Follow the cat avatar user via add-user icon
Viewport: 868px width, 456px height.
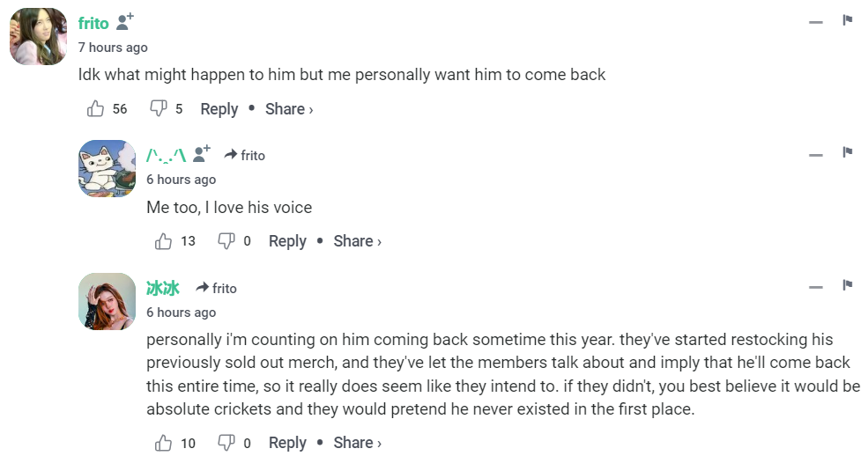tap(202, 155)
